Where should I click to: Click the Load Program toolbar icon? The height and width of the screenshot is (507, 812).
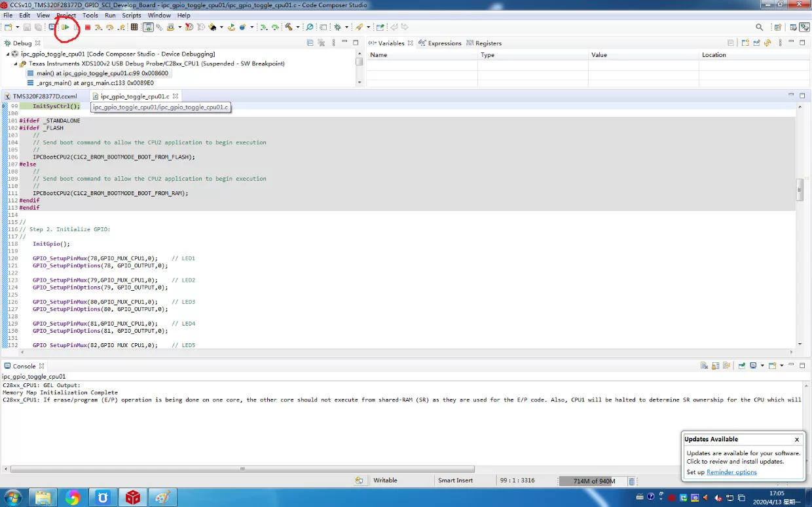(x=170, y=27)
